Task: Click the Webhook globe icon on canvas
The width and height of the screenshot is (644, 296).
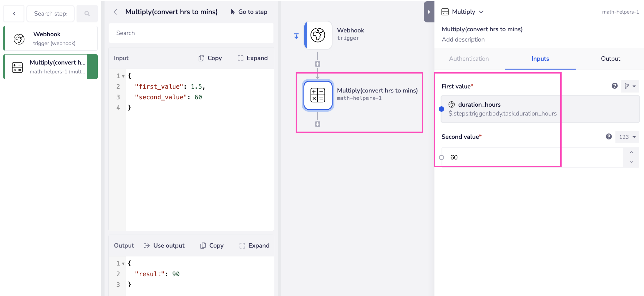Action: 317,35
